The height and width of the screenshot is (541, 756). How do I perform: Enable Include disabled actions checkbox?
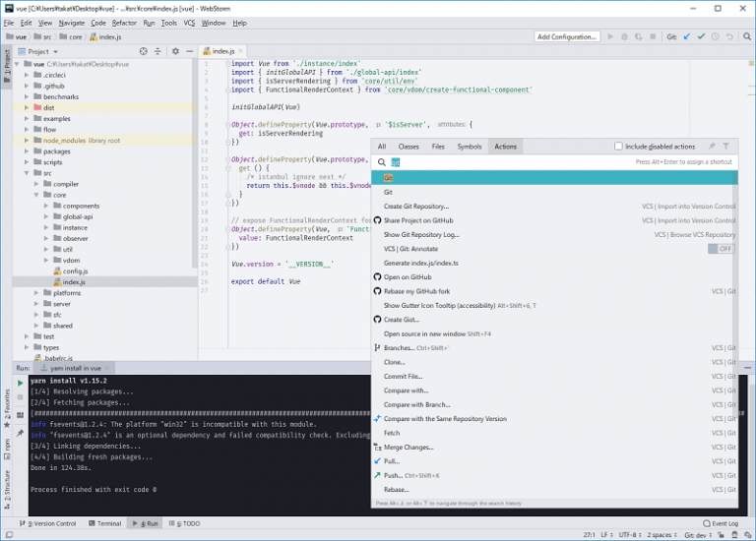click(x=618, y=146)
